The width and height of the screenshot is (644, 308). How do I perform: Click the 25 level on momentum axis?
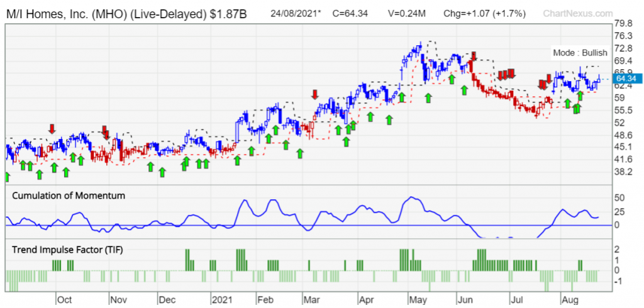coord(619,211)
